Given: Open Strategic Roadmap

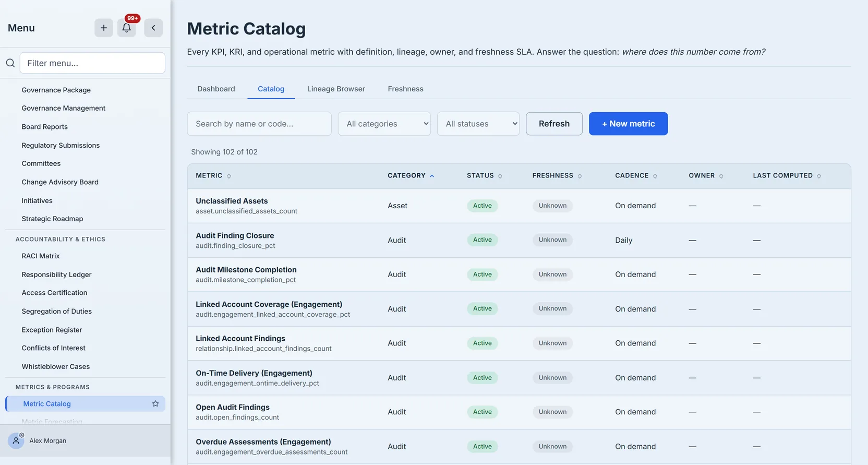Looking at the screenshot, I should 52,219.
